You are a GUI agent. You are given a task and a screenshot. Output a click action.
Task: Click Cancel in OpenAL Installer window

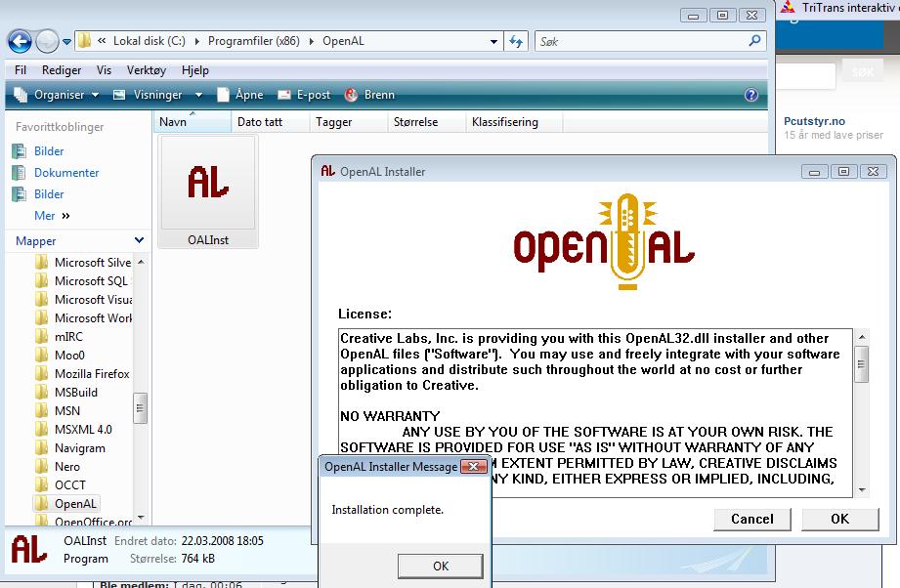[751, 520]
